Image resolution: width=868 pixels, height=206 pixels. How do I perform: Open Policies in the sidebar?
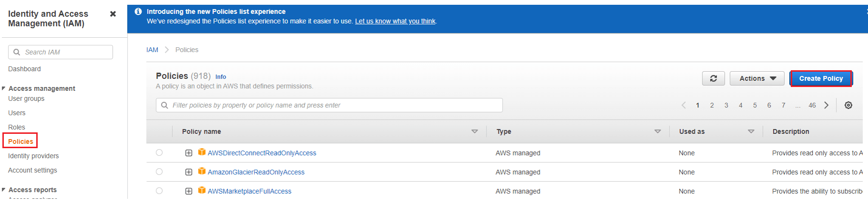(x=21, y=141)
